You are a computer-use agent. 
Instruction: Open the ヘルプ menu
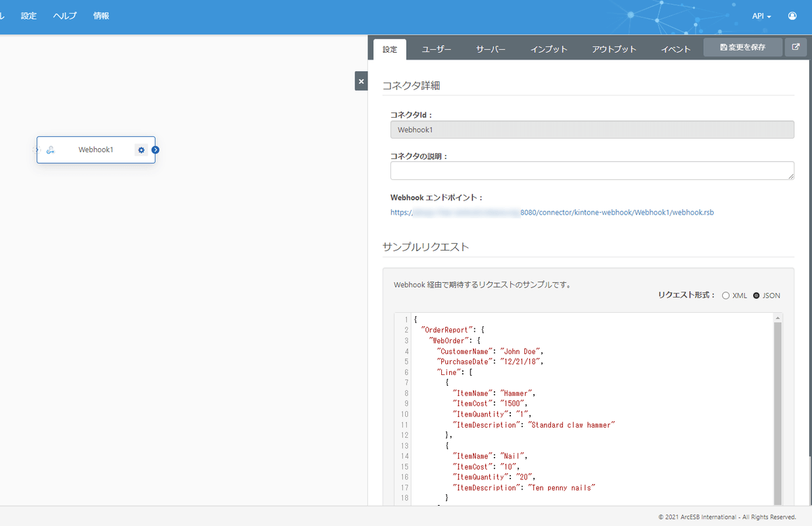coord(65,16)
